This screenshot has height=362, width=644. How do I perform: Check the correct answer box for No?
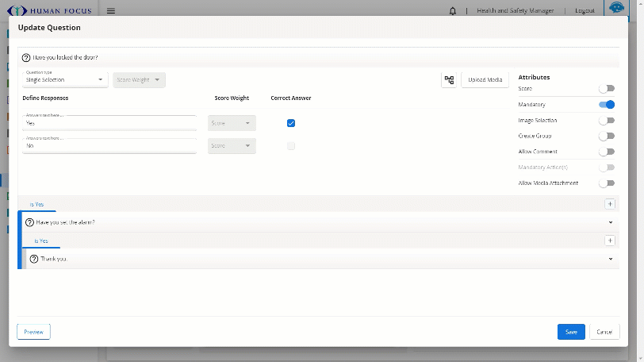[291, 146]
